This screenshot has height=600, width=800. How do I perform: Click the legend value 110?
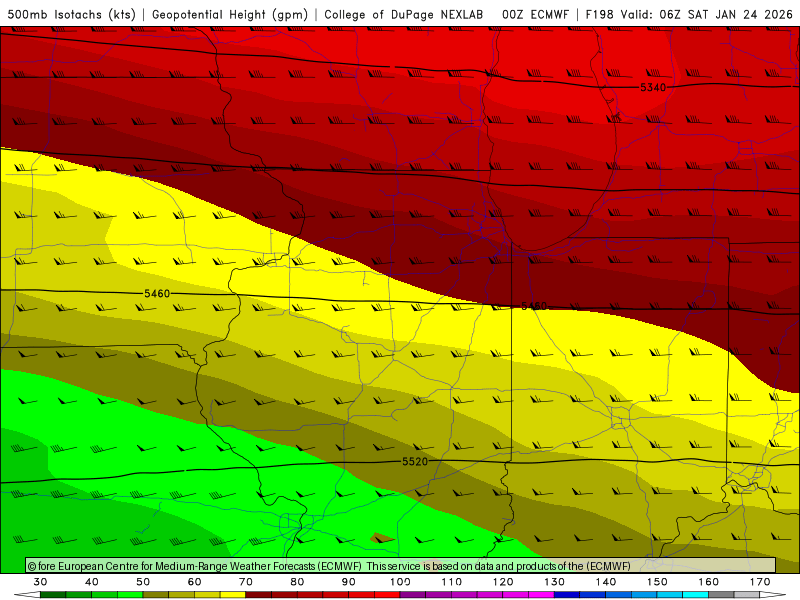pos(452,582)
